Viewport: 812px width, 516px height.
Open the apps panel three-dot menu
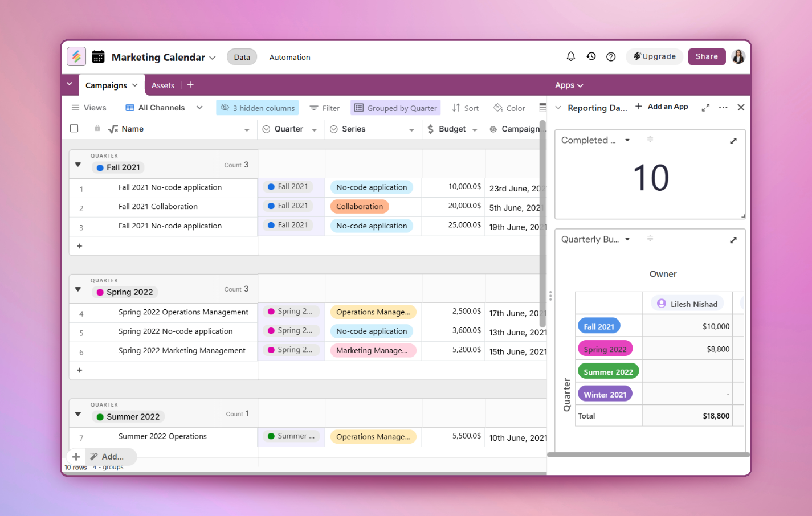tap(723, 108)
